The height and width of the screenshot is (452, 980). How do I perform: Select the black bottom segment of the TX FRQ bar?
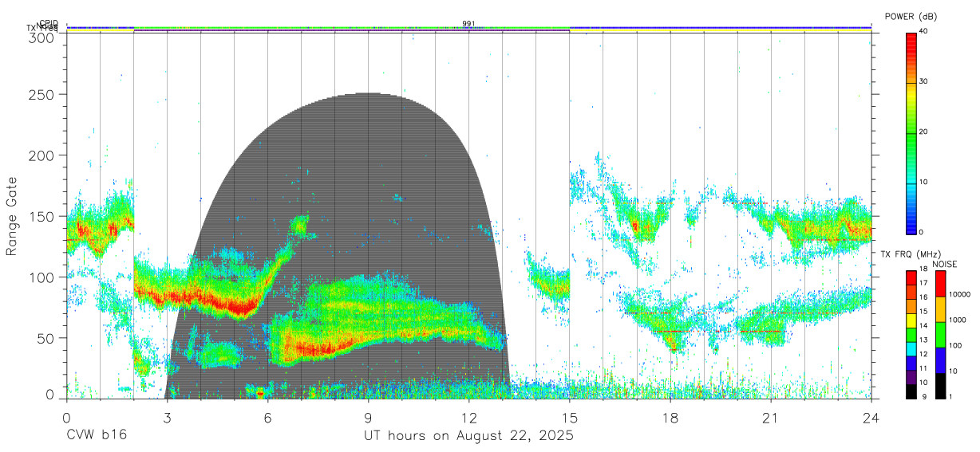point(911,391)
